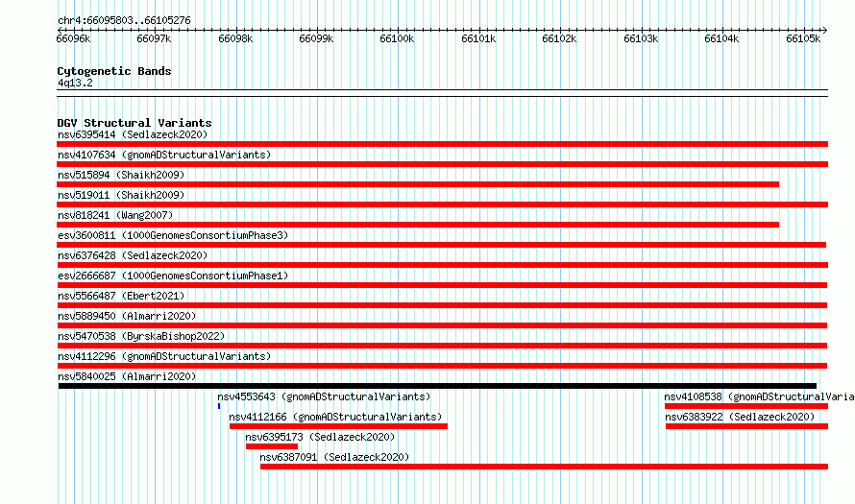
Task: Click the red bar for nsv818241
Action: click(418, 225)
